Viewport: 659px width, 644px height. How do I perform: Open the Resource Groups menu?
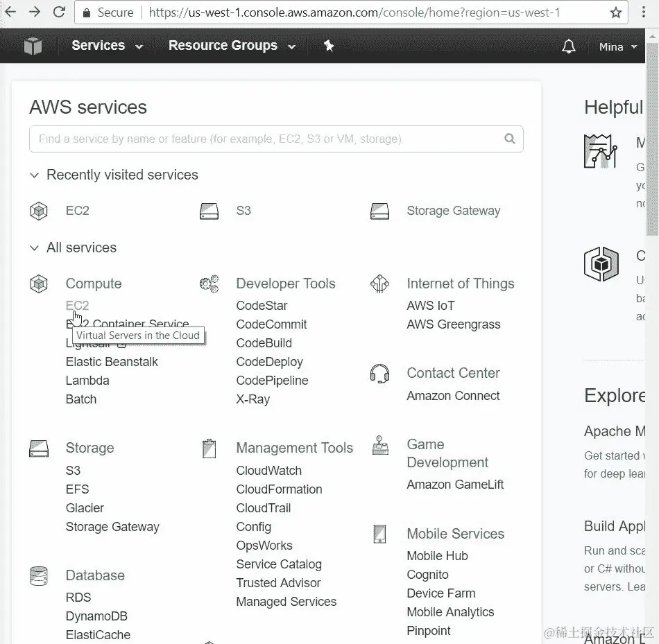232,46
